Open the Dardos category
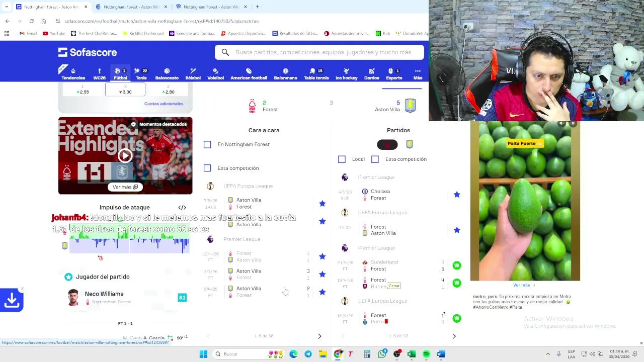 (x=371, y=74)
